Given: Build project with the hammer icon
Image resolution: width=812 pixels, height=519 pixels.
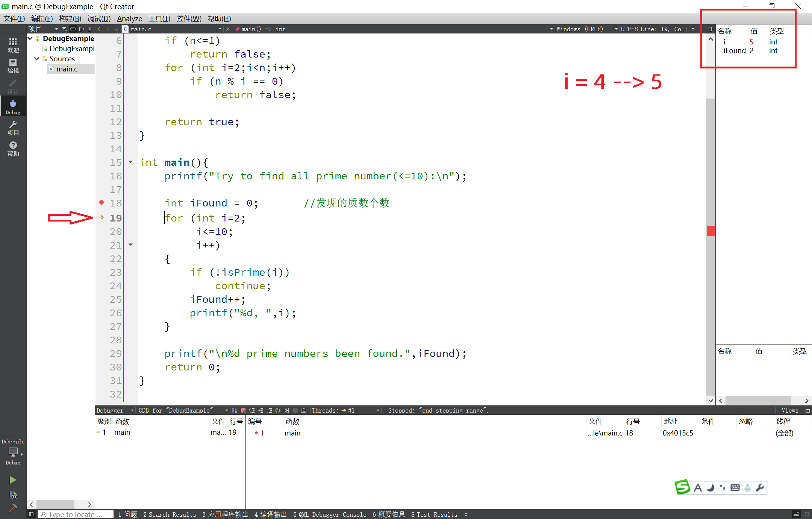Looking at the screenshot, I should [x=13, y=508].
